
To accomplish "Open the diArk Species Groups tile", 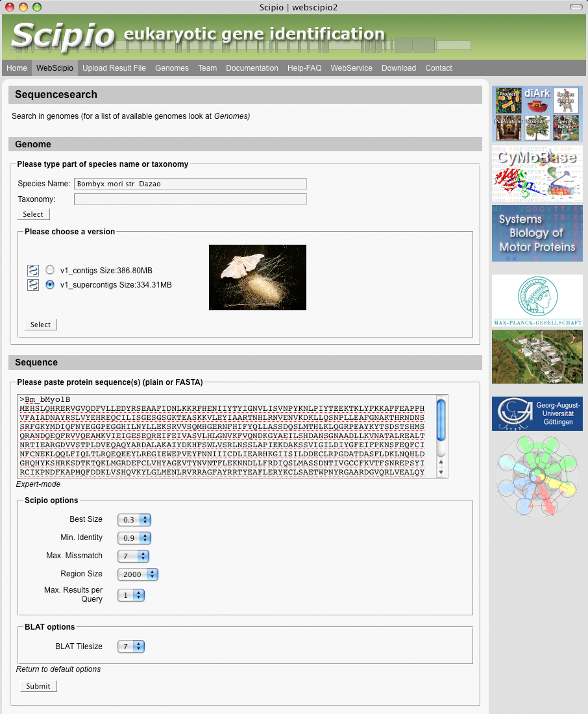I will [566, 101].
